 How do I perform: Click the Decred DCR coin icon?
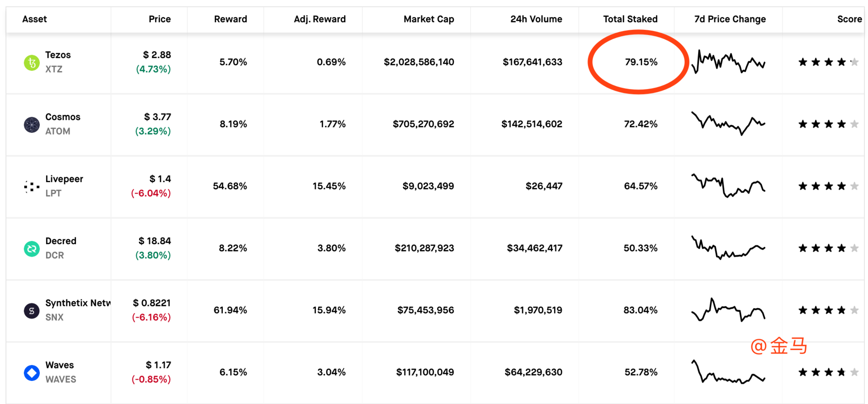(32, 249)
